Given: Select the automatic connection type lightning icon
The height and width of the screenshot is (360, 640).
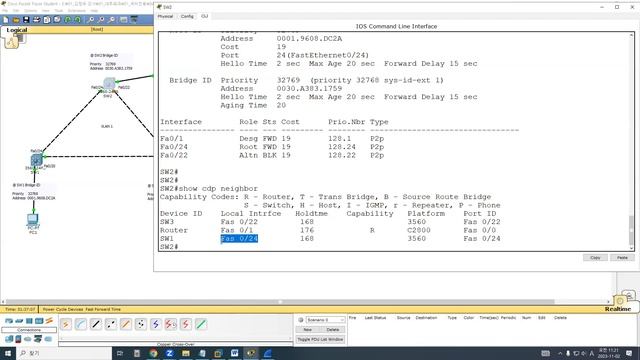Looking at the screenshot, I should (66, 324).
